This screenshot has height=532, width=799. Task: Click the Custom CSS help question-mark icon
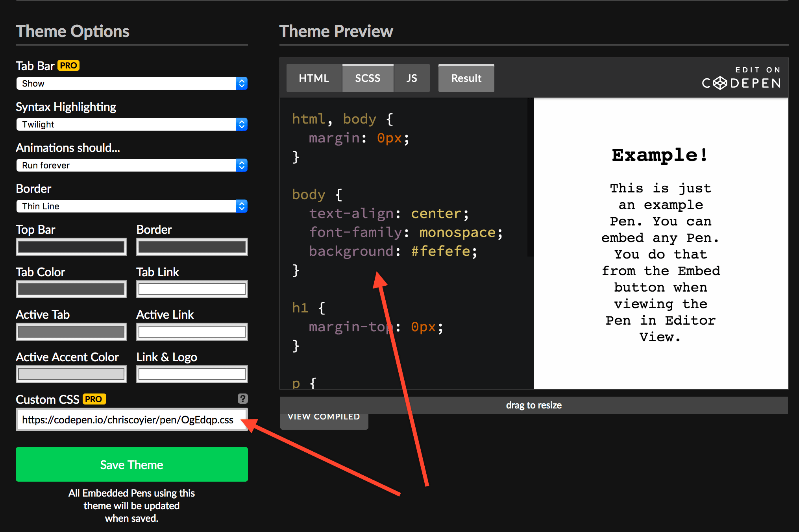tap(243, 399)
